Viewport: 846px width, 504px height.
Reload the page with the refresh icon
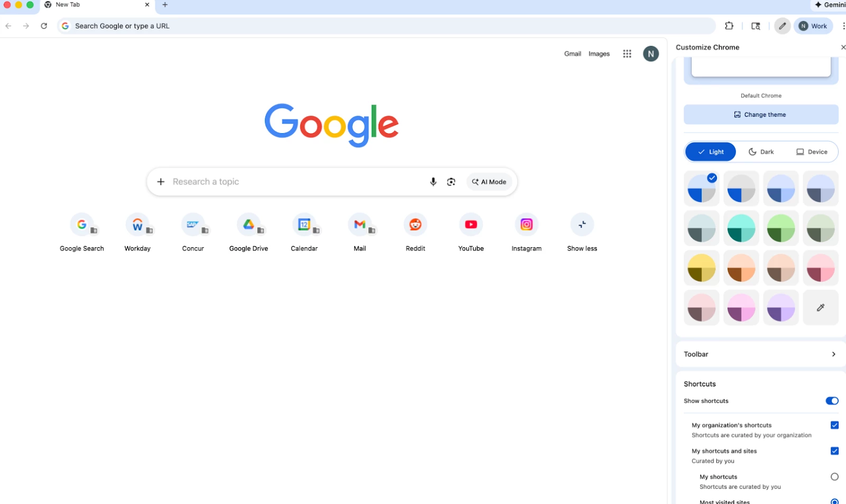44,26
